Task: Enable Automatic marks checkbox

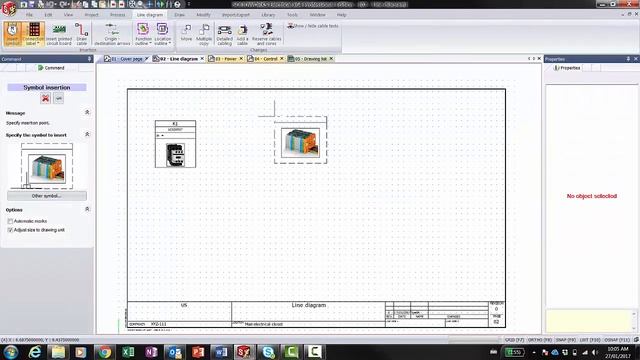Action: click(10, 221)
